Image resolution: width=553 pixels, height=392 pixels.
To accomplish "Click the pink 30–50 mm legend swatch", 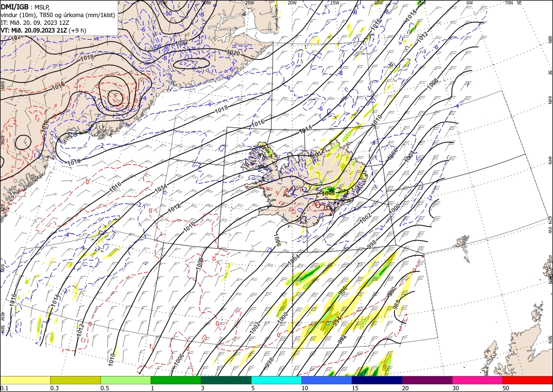I will (x=478, y=380).
